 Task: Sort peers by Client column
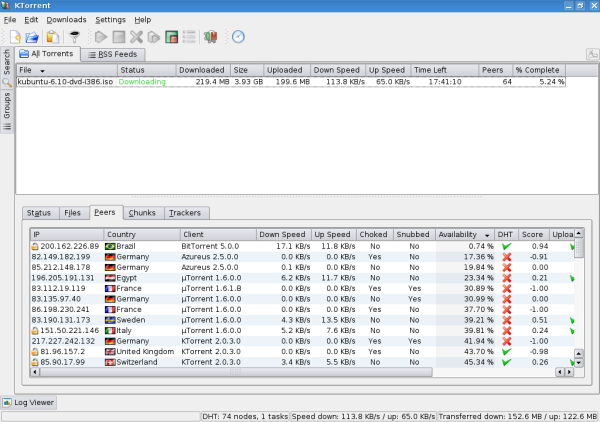click(x=218, y=235)
